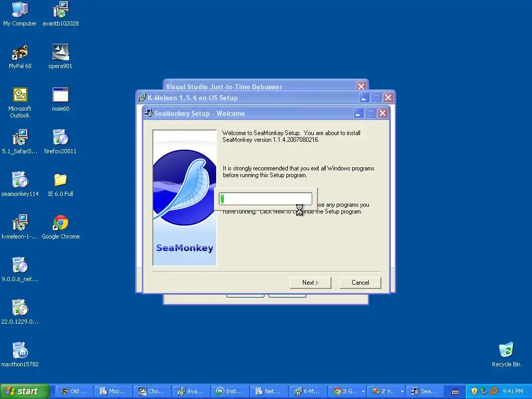The width and height of the screenshot is (532, 399).
Task: Click the orange magnifier tray icon
Action: (x=494, y=391)
